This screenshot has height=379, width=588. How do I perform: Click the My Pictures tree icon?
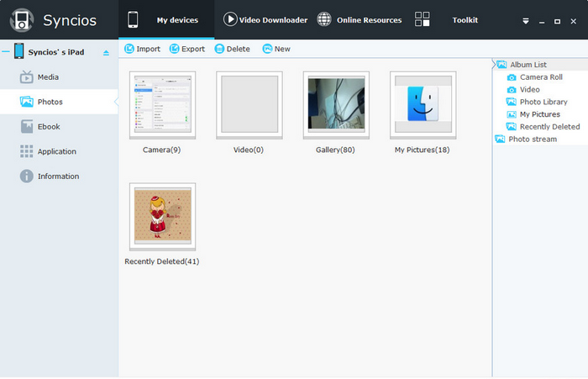[512, 114]
